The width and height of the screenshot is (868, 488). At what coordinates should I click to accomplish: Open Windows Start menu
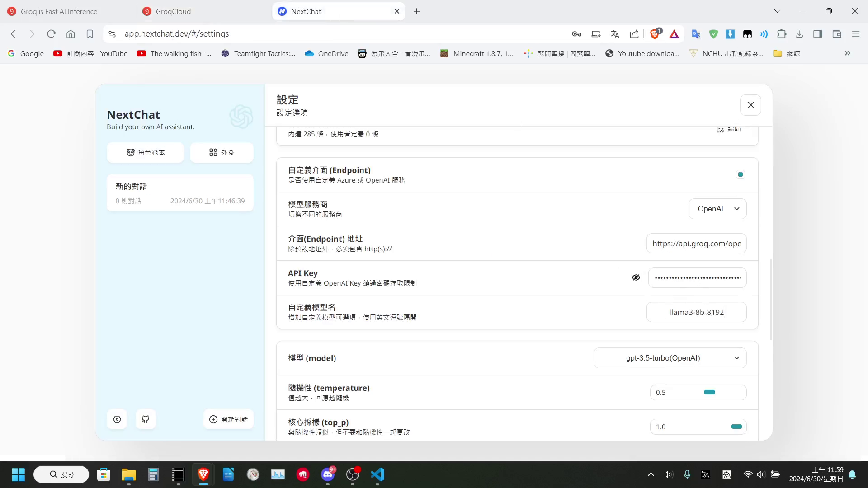click(x=18, y=474)
